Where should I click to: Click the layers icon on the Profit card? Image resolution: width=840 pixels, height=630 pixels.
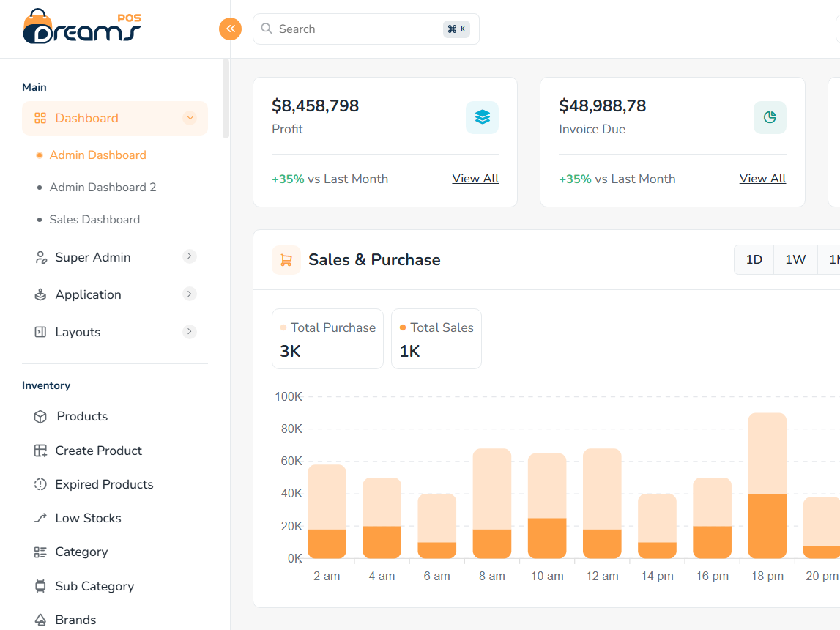(482, 117)
